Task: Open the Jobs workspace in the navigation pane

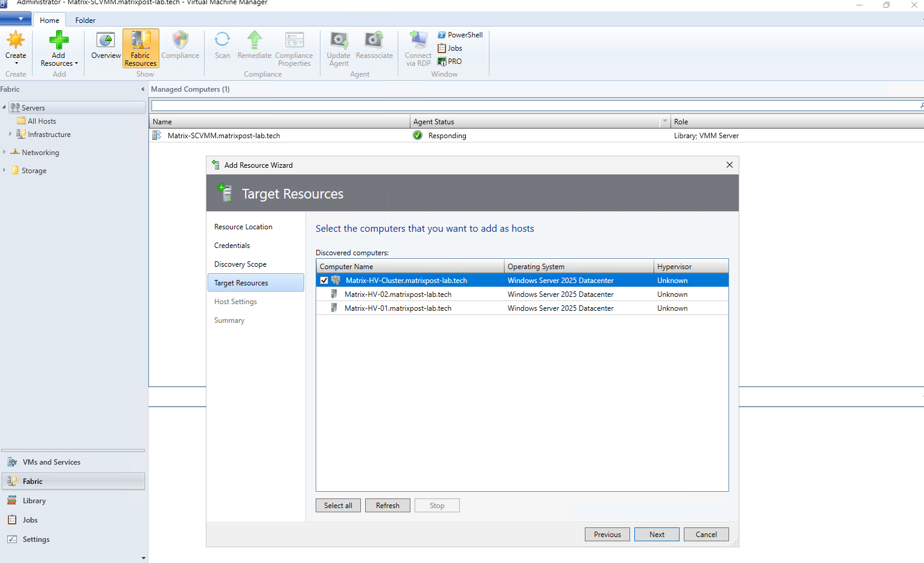Action: 73,520
